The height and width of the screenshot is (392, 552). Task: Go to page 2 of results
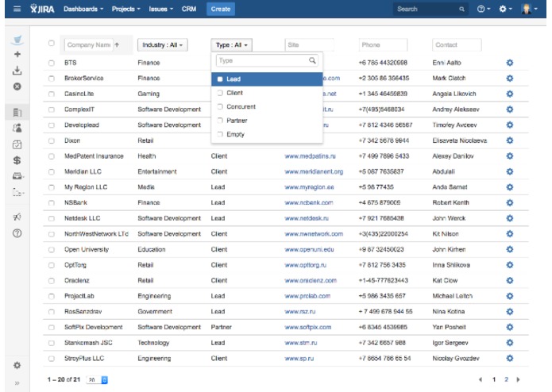506,379
